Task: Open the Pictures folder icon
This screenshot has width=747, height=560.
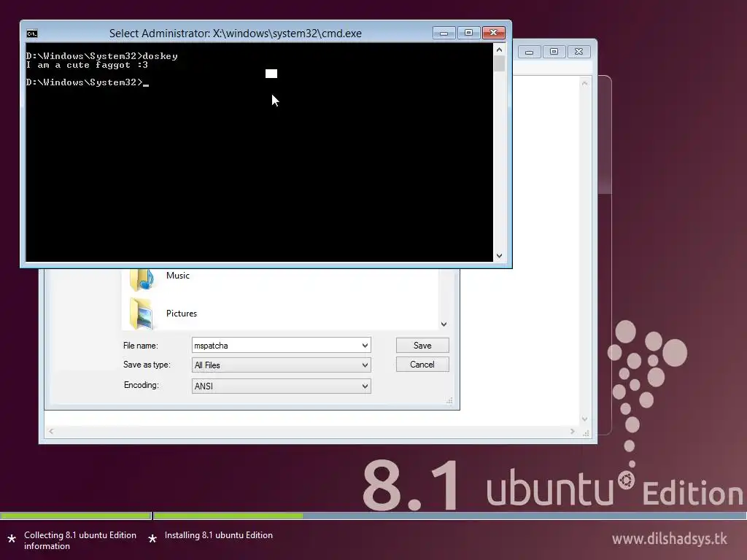Action: point(142,314)
